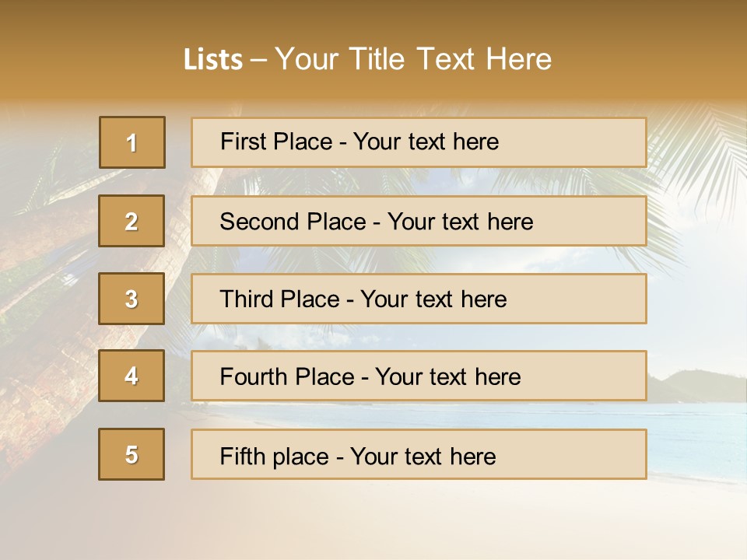Select the "Fifth place - Your text here" box
Screen dimensions: 747x560
tap(419, 454)
